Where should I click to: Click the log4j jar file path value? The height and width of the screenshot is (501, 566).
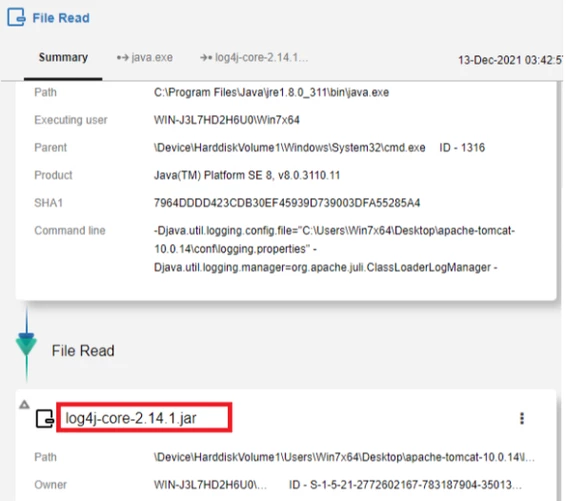344,457
